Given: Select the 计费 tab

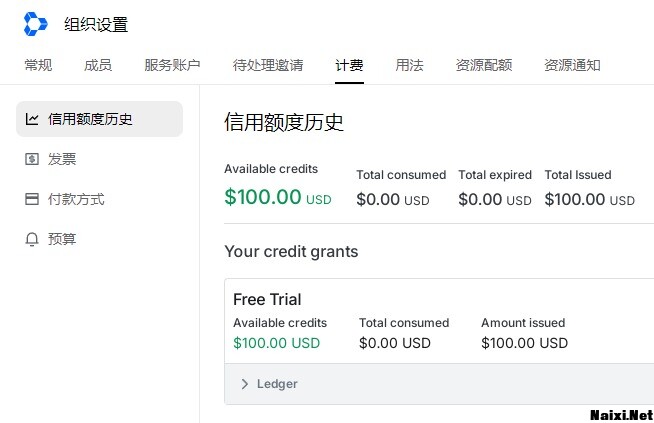Looking at the screenshot, I should (x=349, y=66).
